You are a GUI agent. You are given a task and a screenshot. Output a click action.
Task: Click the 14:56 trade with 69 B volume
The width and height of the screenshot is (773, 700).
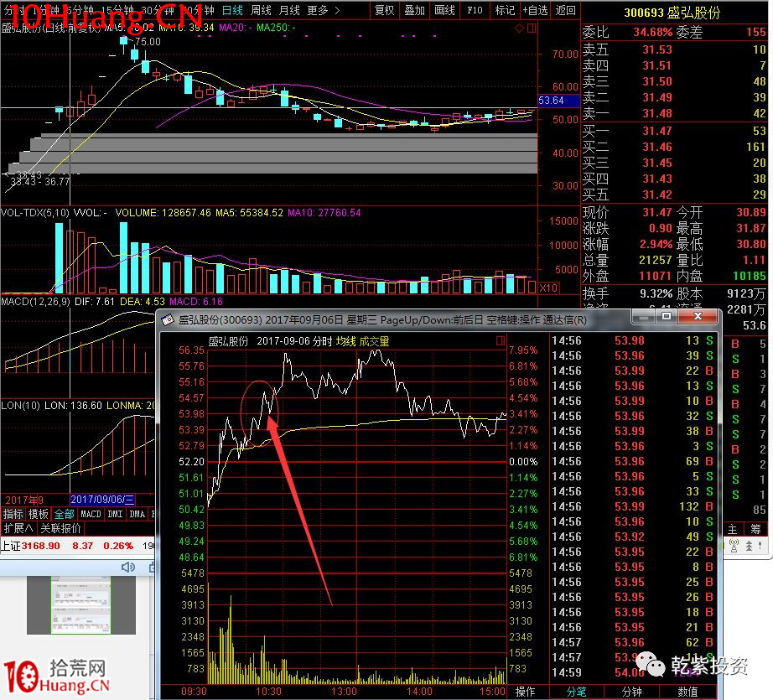click(x=632, y=461)
